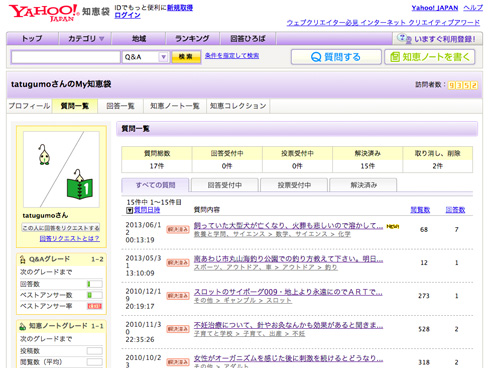Click the 知恵ノートを書く button

430,57
